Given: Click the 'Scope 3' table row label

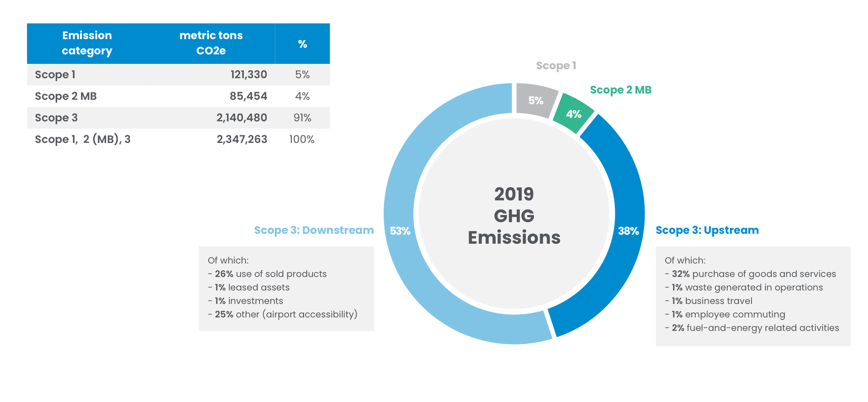Looking at the screenshot, I should click(56, 118).
